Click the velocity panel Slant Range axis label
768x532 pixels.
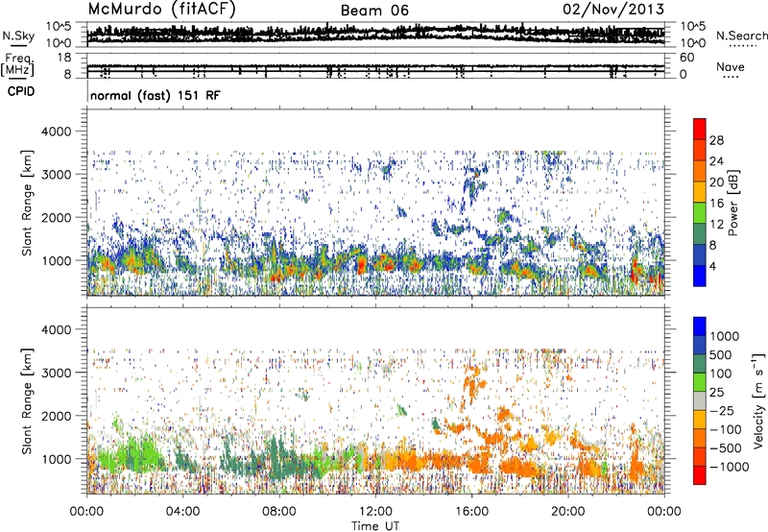click(x=27, y=401)
